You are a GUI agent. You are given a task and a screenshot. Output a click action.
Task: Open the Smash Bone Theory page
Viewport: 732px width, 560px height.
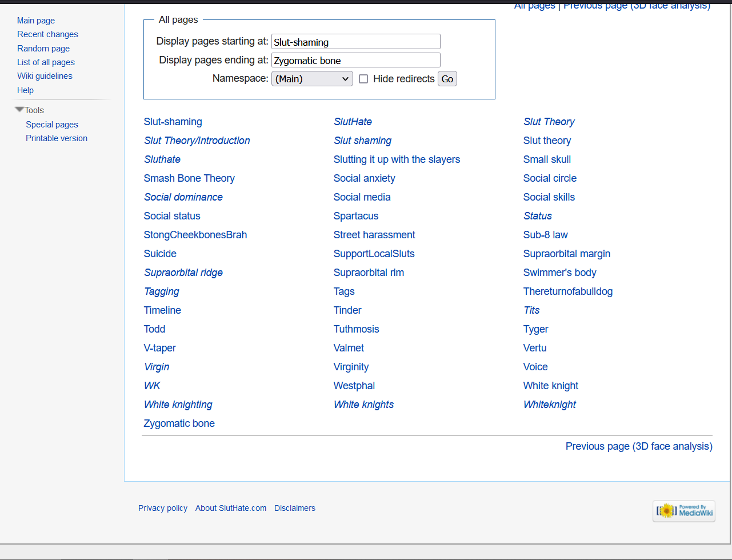pyautogui.click(x=189, y=178)
